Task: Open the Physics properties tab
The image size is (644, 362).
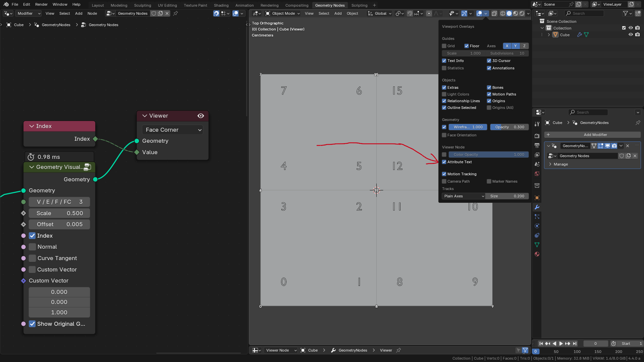Action: [537, 226]
